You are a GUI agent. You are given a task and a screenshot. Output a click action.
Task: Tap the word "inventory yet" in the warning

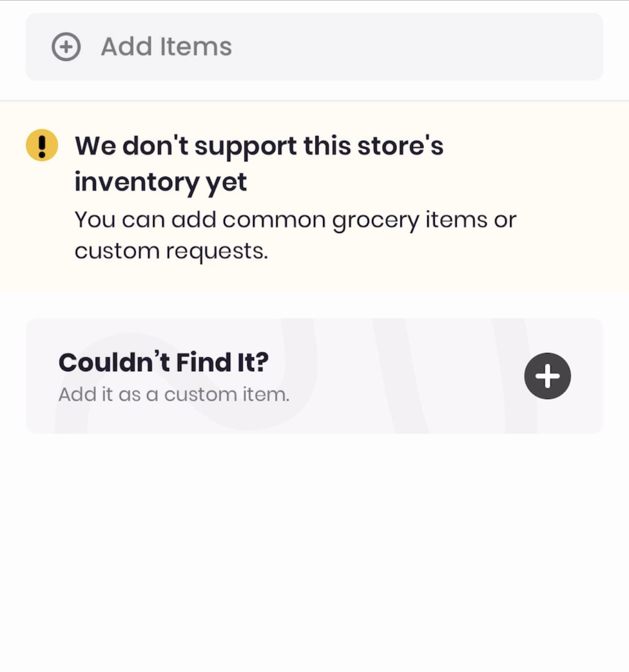point(160,182)
